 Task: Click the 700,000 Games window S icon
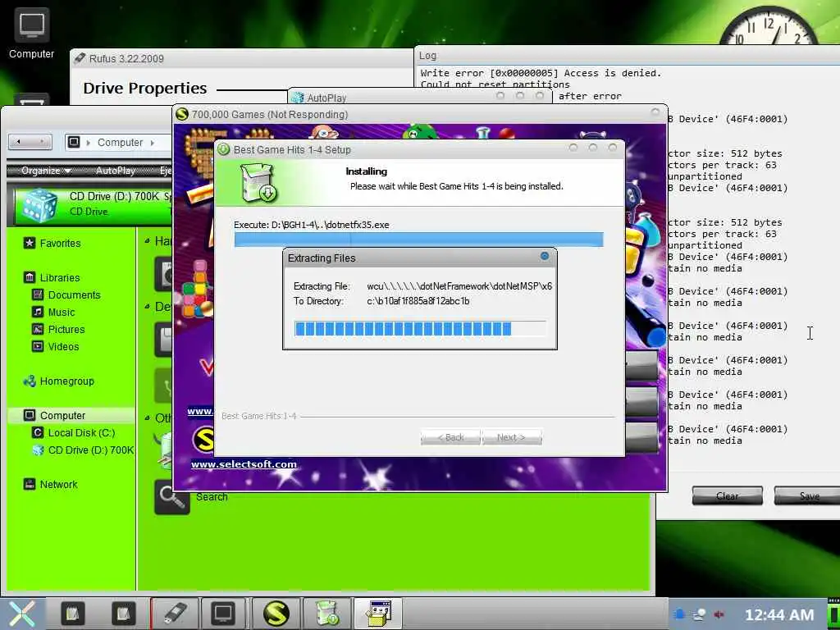point(182,114)
